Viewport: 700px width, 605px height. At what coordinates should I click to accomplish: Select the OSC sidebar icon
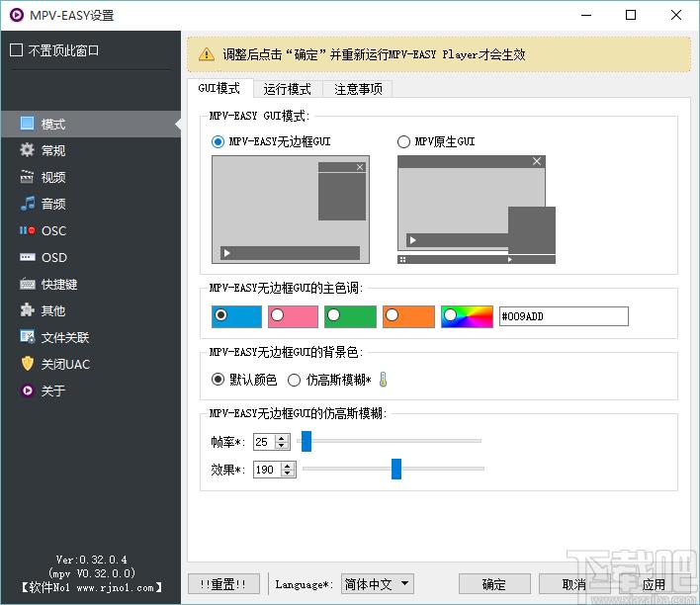click(27, 231)
